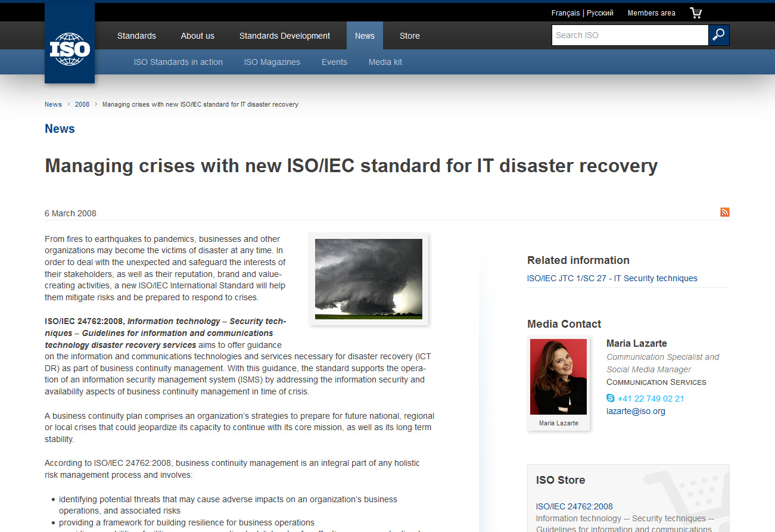775x532 pixels.
Task: Click the ISO Store heading
Action: (561, 480)
